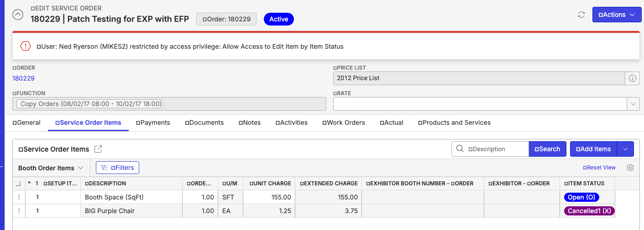The height and width of the screenshot is (230, 644).
Task: Click the Copy Orders function field
Action: click(x=169, y=104)
